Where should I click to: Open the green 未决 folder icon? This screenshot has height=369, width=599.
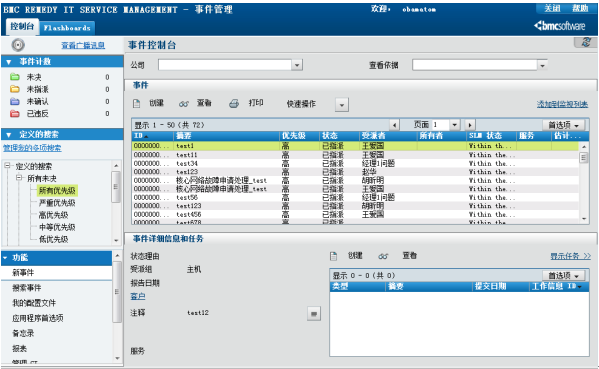[15, 77]
